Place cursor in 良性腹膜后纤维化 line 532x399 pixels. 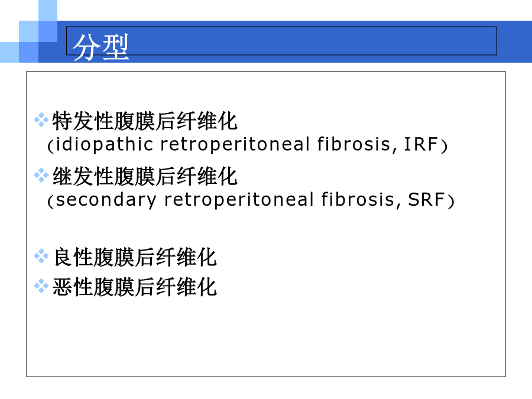[135, 258]
